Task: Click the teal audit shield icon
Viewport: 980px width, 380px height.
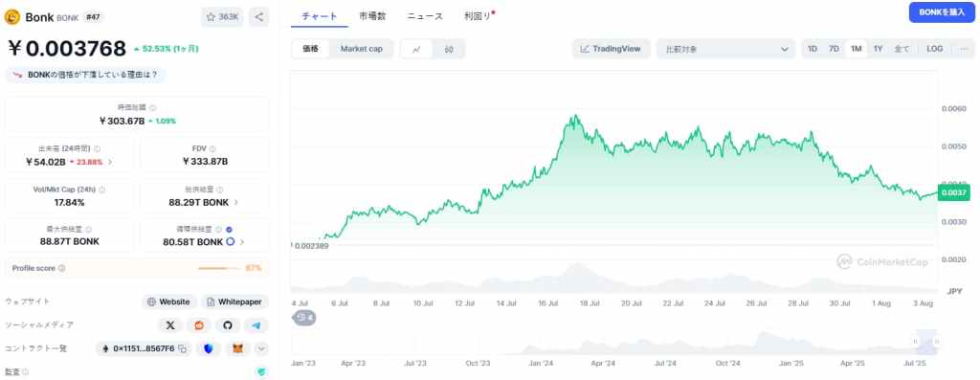Action: [x=261, y=372]
